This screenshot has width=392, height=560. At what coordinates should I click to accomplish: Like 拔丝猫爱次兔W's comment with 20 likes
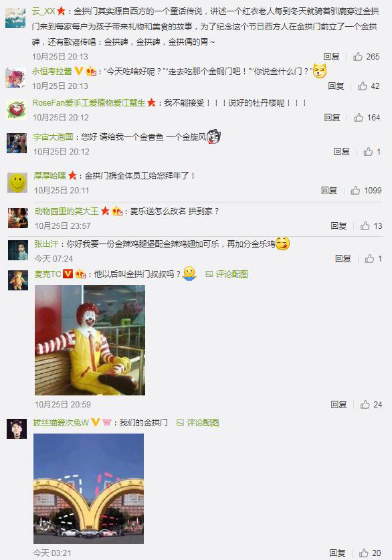pyautogui.click(x=363, y=553)
